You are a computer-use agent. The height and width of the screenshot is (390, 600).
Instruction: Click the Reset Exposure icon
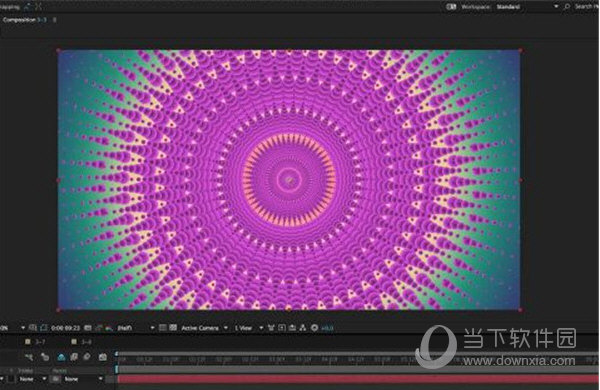point(315,328)
